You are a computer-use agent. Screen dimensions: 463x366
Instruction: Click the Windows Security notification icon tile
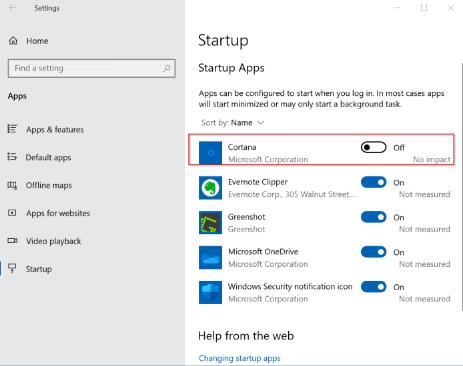[210, 292]
